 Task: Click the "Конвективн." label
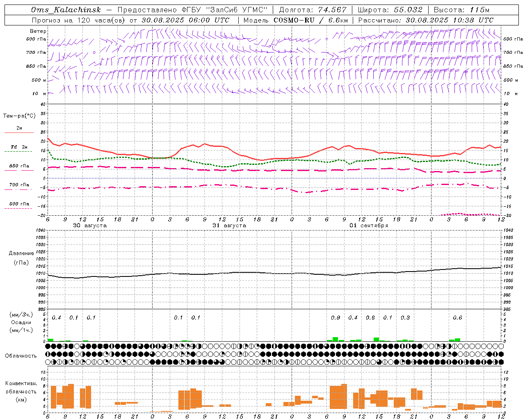21,383
